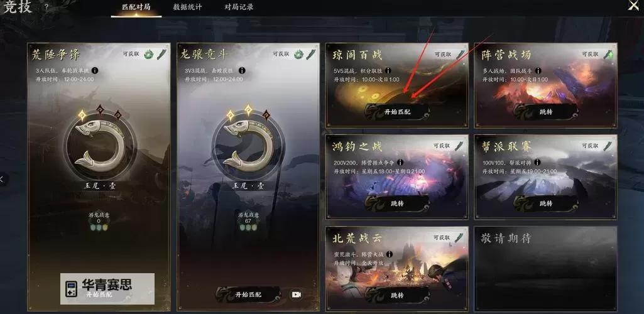Click the help question mark beside 竞技
Image resolution: width=644 pixels, height=314 pixels.
46,7
